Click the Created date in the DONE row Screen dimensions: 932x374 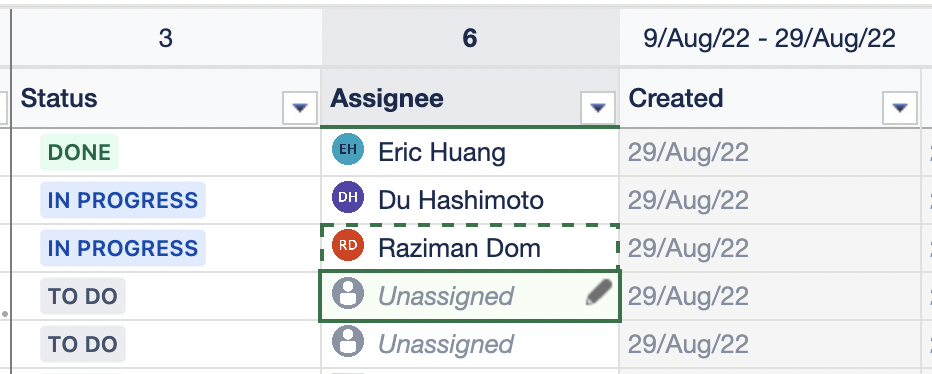tap(688, 153)
